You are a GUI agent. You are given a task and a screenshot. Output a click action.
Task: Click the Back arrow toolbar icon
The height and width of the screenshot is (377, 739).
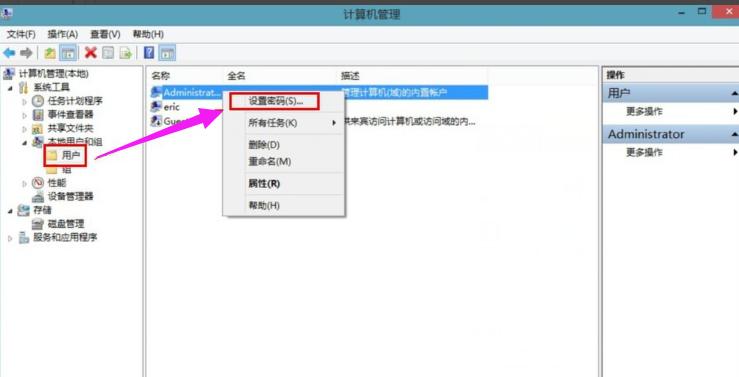8,53
